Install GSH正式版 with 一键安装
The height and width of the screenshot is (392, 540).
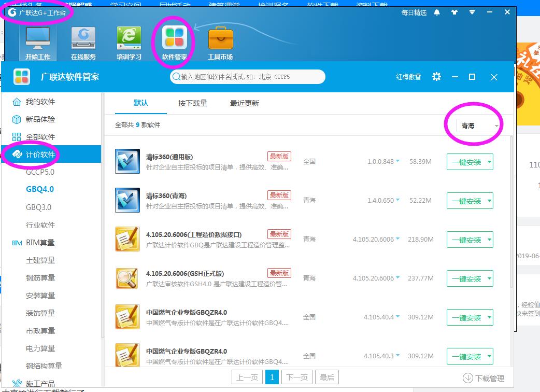click(466, 278)
